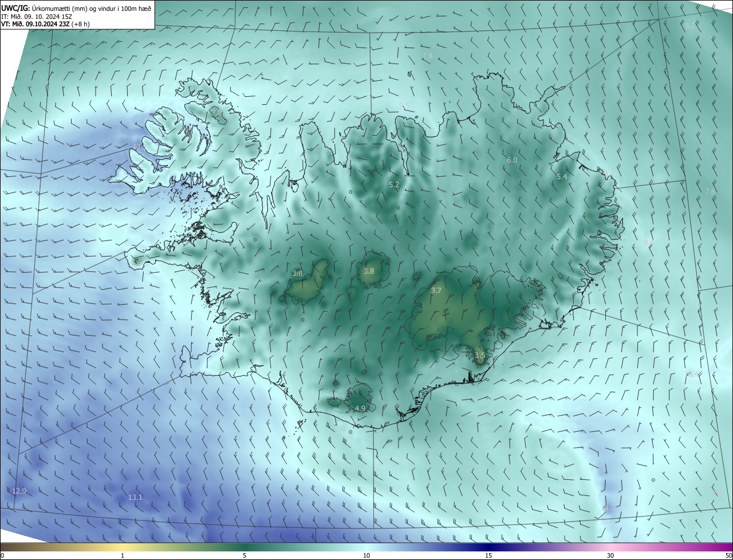Click the 10.4 value in the southeast ocean
Viewport: 733px width, 560px height.
coord(692,374)
